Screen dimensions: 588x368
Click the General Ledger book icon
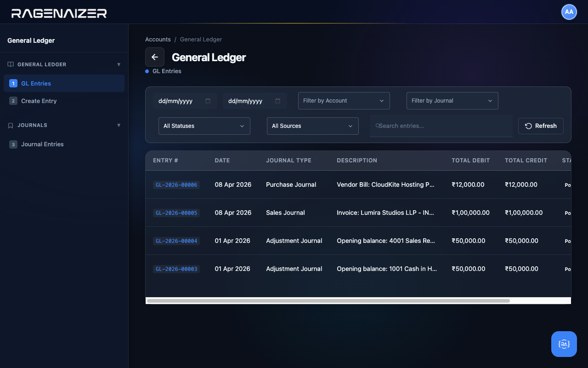(x=11, y=64)
